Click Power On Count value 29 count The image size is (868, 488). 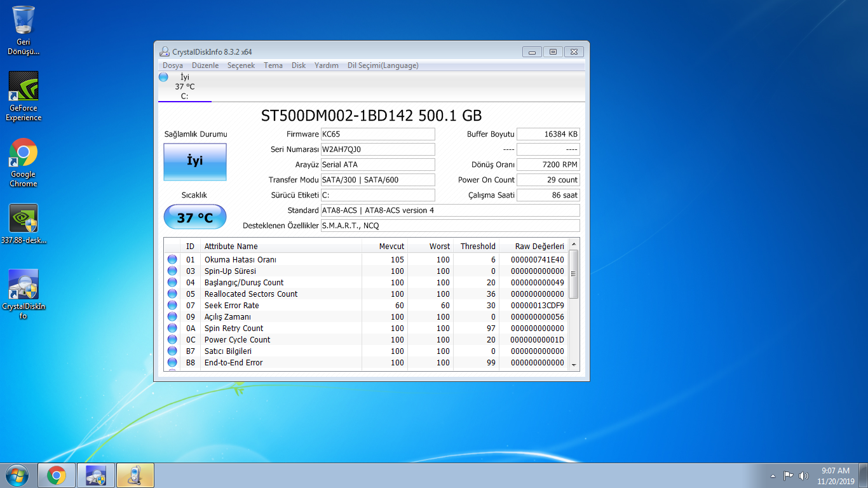tap(548, 180)
